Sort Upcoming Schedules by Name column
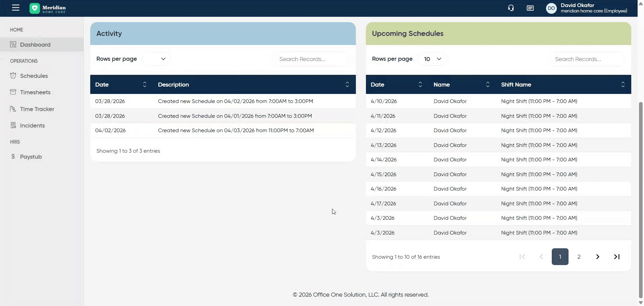Screen dimensions: 644x306 tap(488, 85)
